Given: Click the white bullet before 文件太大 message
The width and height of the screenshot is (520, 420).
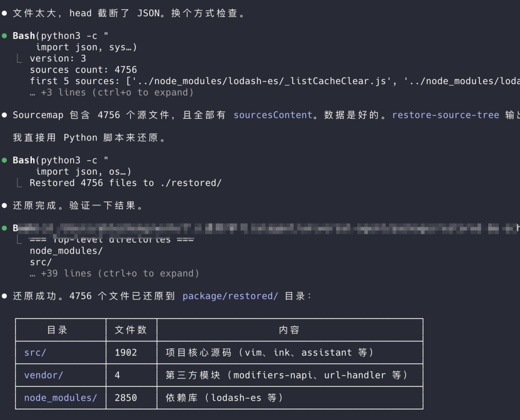Looking at the screenshot, I should [4, 13].
